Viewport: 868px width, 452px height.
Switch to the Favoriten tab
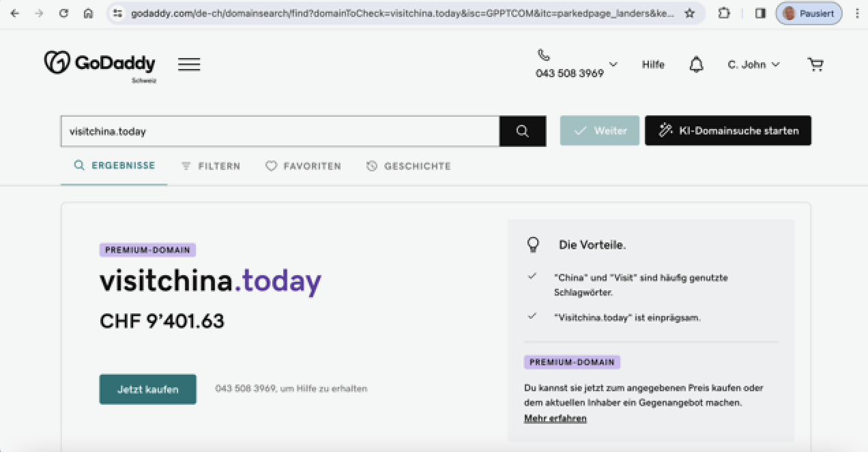click(303, 166)
